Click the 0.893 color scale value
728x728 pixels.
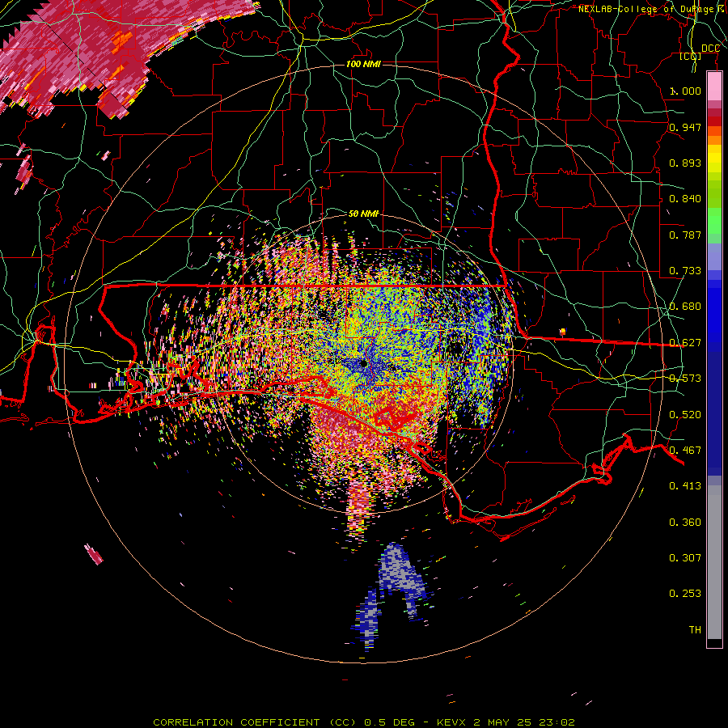click(685, 163)
